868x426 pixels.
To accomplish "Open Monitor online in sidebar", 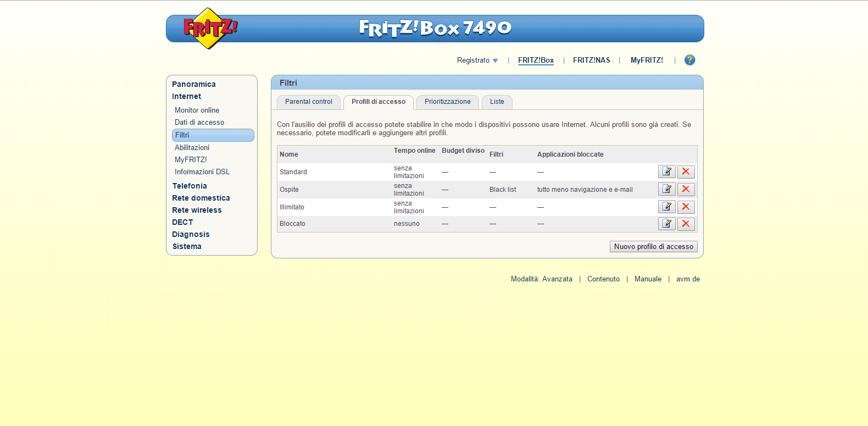I will point(197,110).
